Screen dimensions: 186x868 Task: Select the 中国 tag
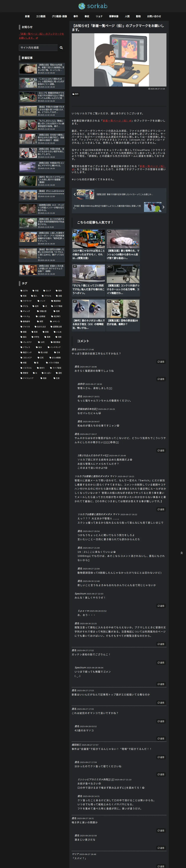[x=35, y=290]
